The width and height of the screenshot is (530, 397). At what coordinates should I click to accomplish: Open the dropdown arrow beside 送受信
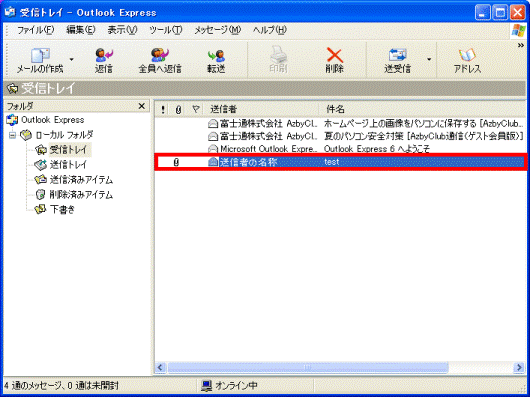click(x=429, y=59)
